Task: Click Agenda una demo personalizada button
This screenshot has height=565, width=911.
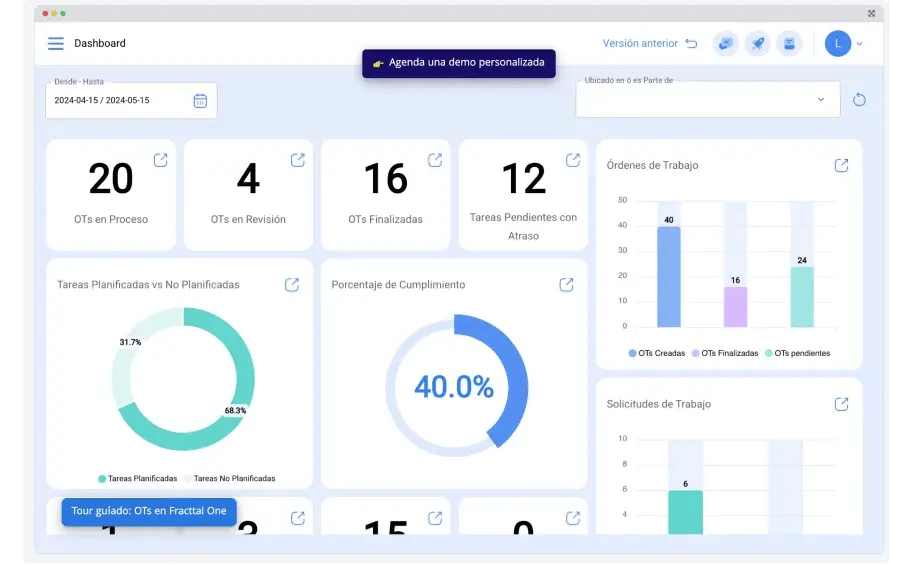Action: tap(458, 63)
